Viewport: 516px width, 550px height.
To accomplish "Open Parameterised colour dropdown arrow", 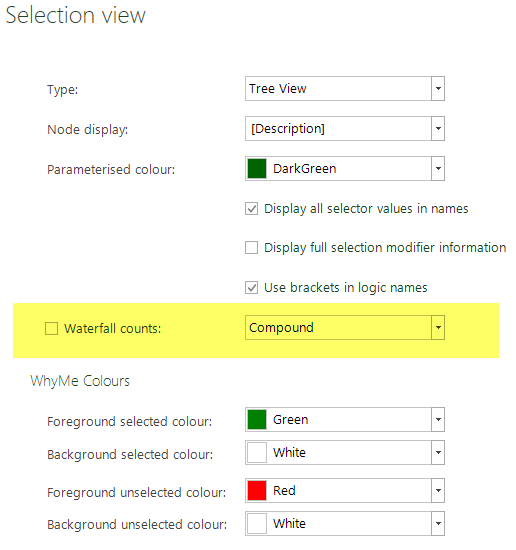I will pyautogui.click(x=438, y=168).
